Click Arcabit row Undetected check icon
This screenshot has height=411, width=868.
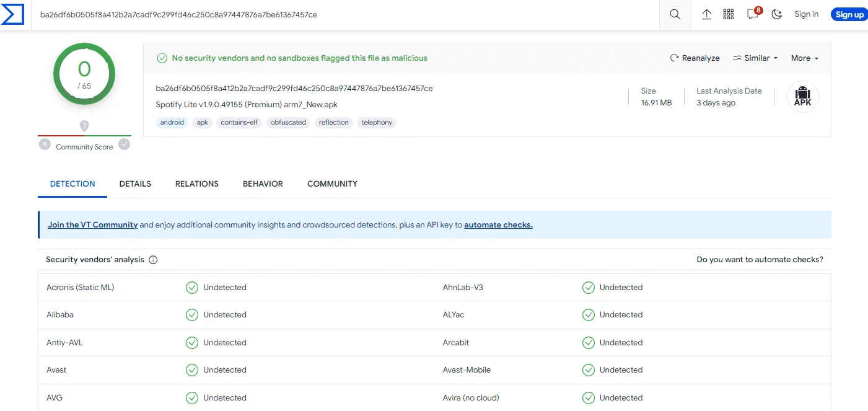click(x=589, y=343)
